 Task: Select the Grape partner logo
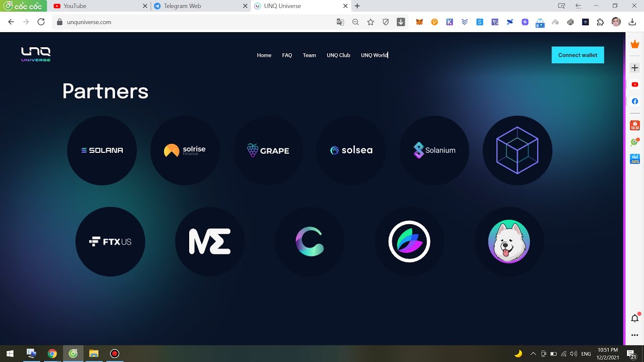pos(268,150)
